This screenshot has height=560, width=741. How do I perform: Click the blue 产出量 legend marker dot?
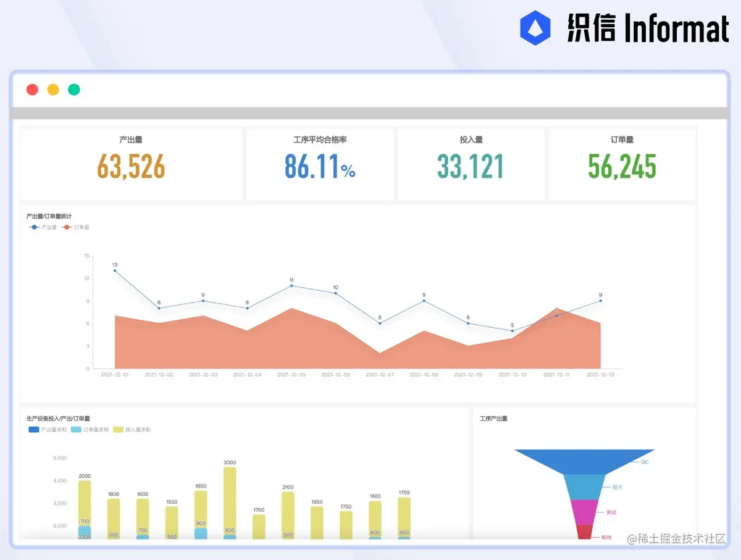pos(34,227)
